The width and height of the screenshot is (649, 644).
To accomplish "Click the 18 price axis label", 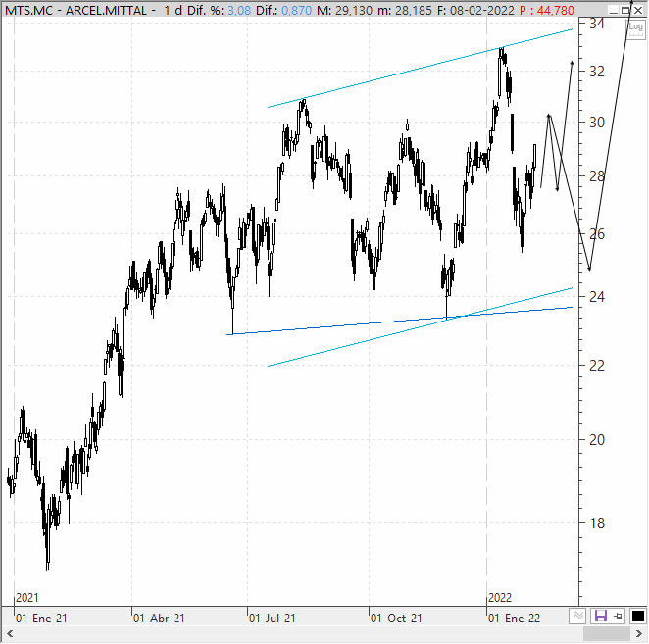I will 597,523.
